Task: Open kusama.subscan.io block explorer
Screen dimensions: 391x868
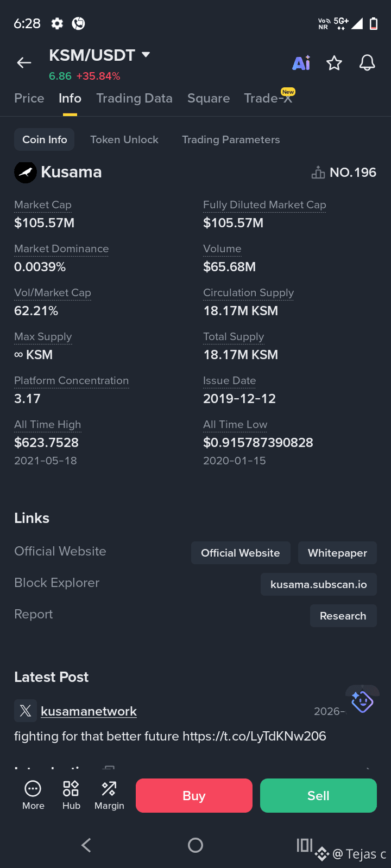Action: 319,584
